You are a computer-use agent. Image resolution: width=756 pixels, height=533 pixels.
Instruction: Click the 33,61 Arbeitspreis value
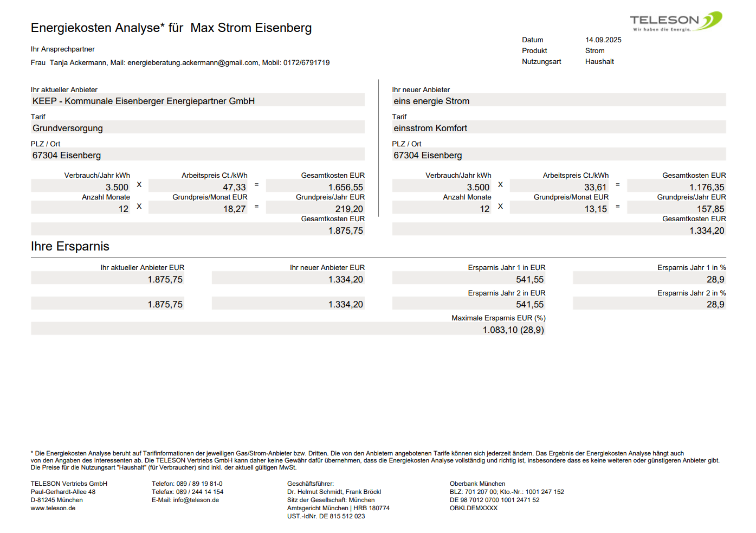(x=595, y=187)
